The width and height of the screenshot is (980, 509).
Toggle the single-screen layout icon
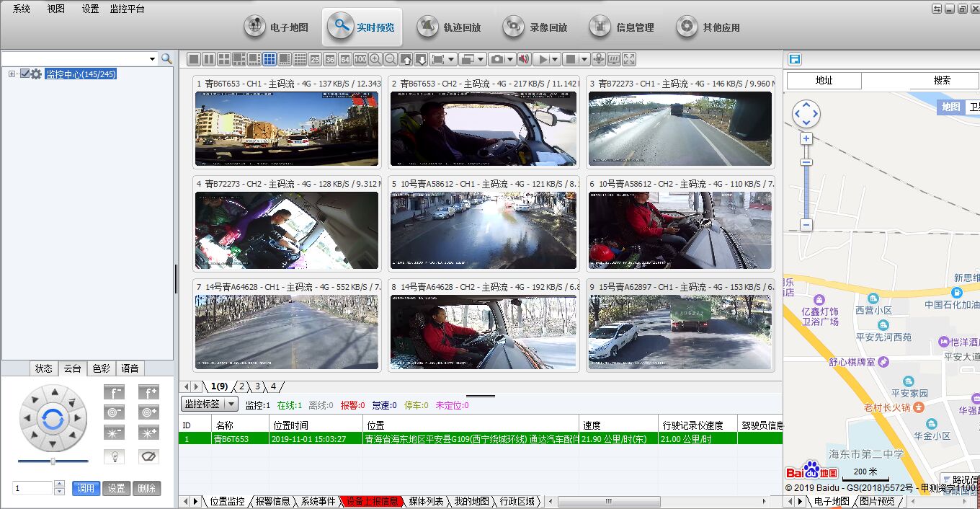193,59
